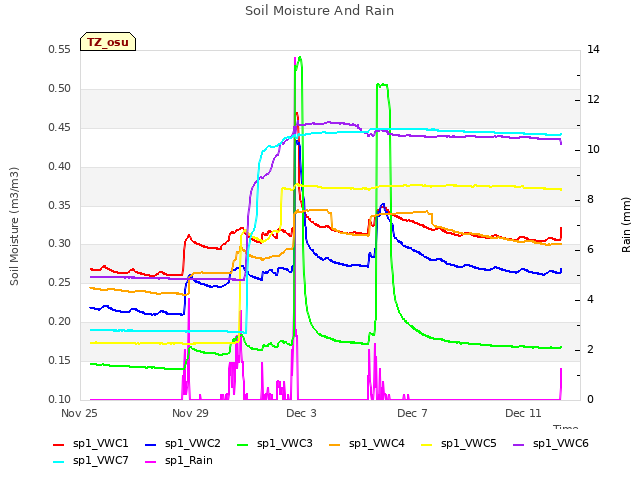Screen dimensions: 640x480
Task: Click the sp1_VWC3 legend label
Action: coord(284,443)
